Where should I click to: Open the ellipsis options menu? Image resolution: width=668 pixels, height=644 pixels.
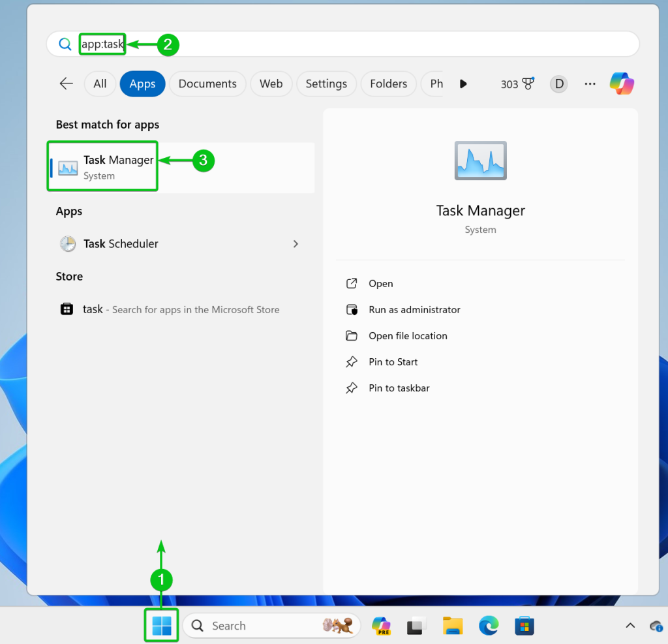pyautogui.click(x=590, y=84)
